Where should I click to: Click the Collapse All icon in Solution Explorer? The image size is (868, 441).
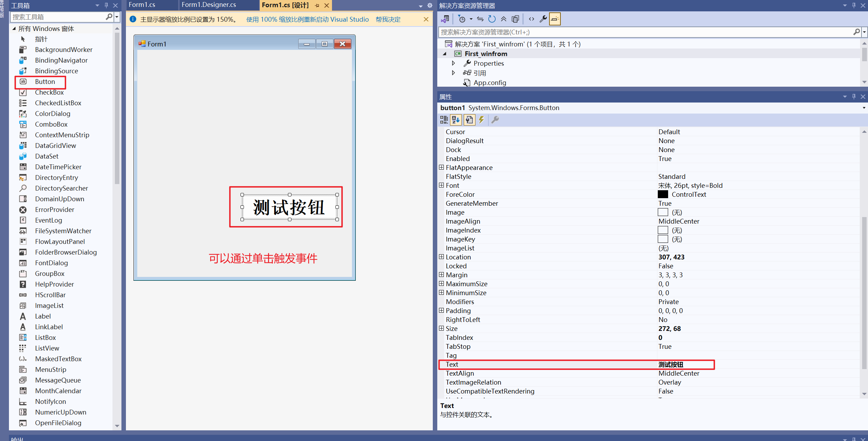504,19
